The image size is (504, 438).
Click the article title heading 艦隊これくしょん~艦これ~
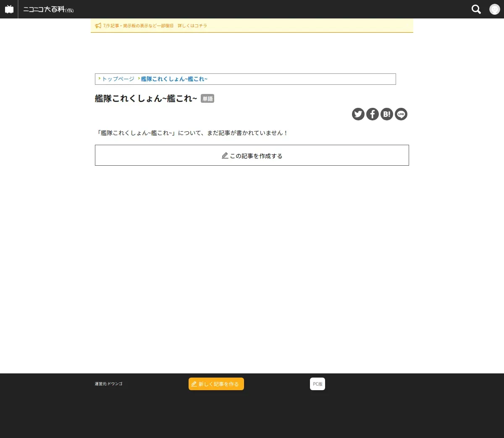click(x=146, y=98)
